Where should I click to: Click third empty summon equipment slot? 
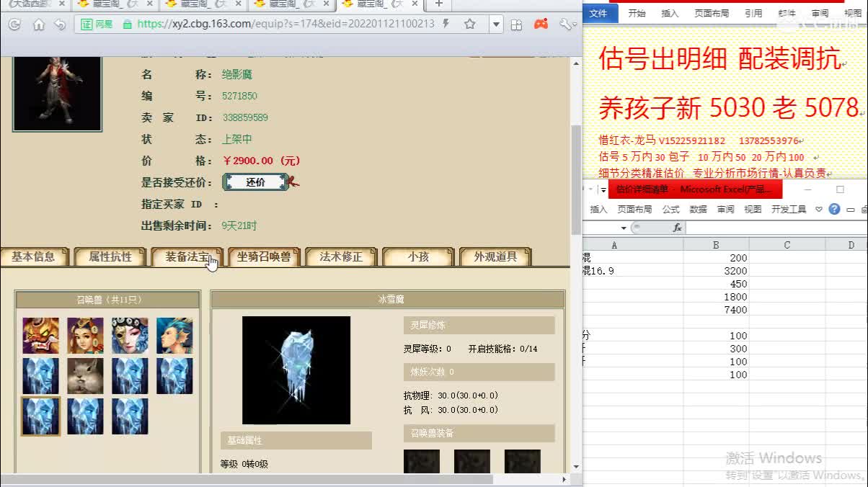point(523,461)
